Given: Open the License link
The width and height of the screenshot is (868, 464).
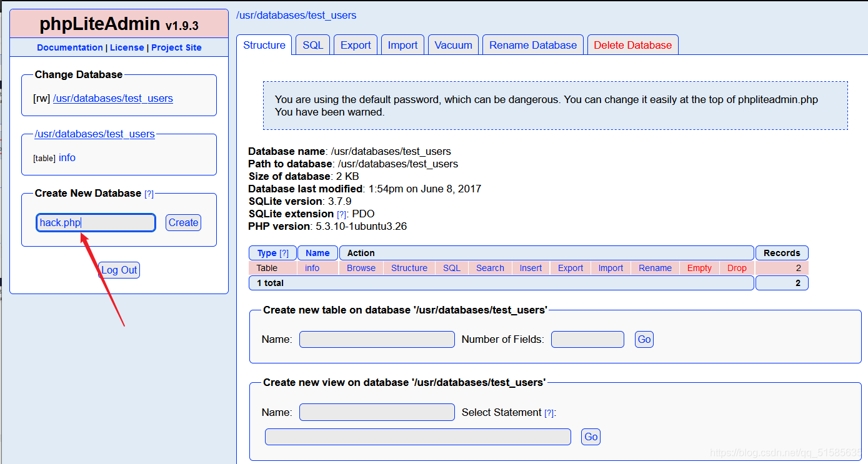Looking at the screenshot, I should pyautogui.click(x=127, y=47).
